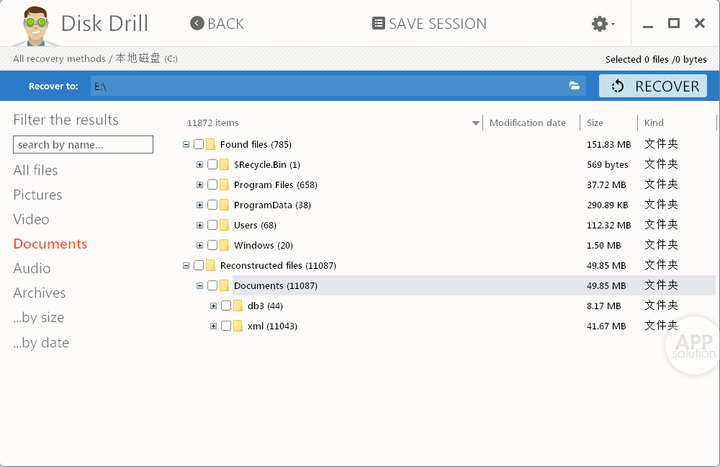Check the Program Files checkbox

[212, 185]
